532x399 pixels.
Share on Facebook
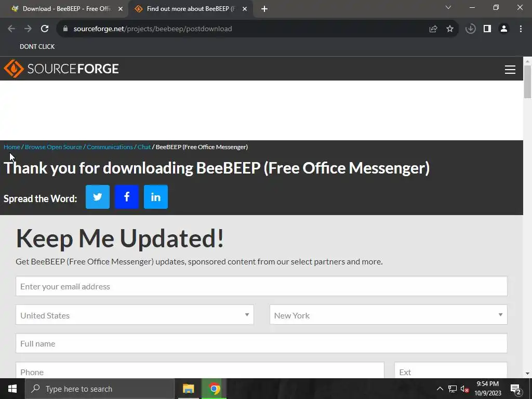point(127,197)
